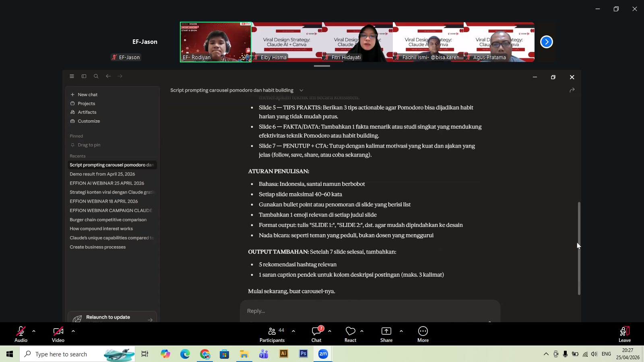
Task: Open Task View on taskbar
Action: click(145, 354)
